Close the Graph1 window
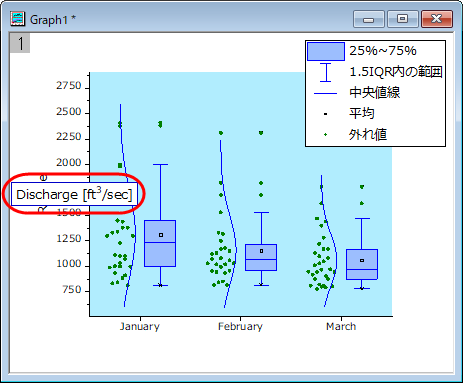 (437, 19)
